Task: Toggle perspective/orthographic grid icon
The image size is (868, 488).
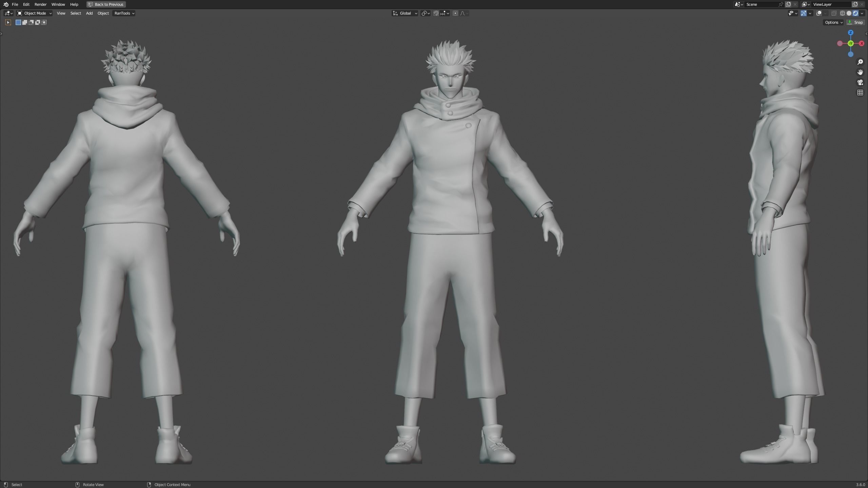Action: tap(860, 93)
